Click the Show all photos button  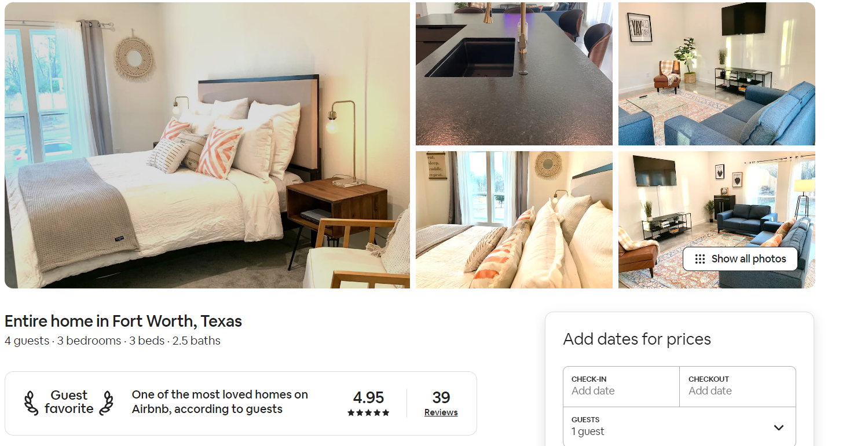coord(740,259)
